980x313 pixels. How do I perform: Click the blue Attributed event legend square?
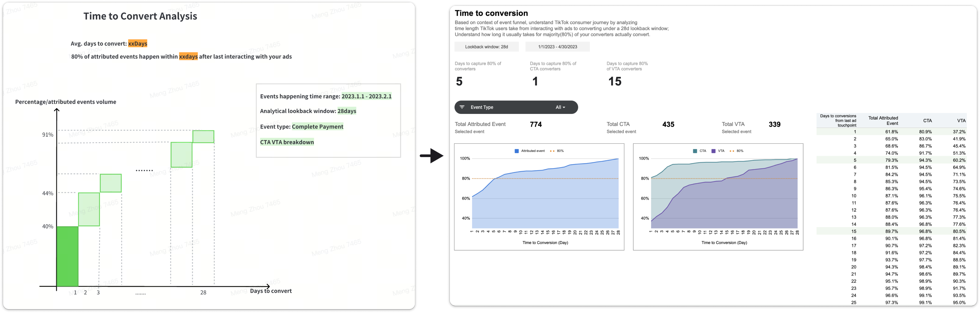click(x=517, y=151)
